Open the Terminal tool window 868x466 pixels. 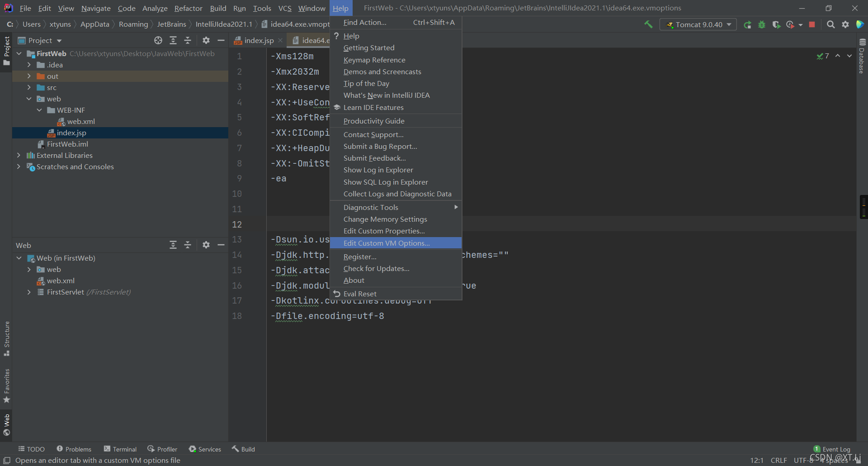pyautogui.click(x=120, y=449)
